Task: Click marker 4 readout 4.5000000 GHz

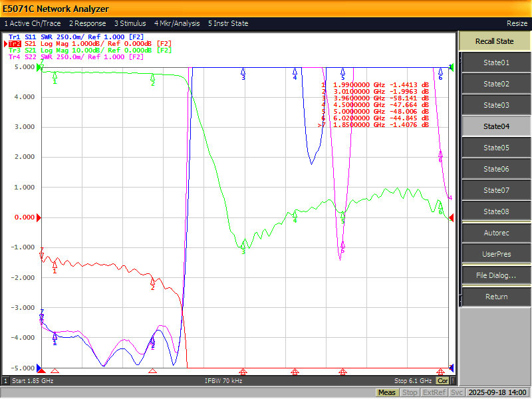Action: [375, 105]
